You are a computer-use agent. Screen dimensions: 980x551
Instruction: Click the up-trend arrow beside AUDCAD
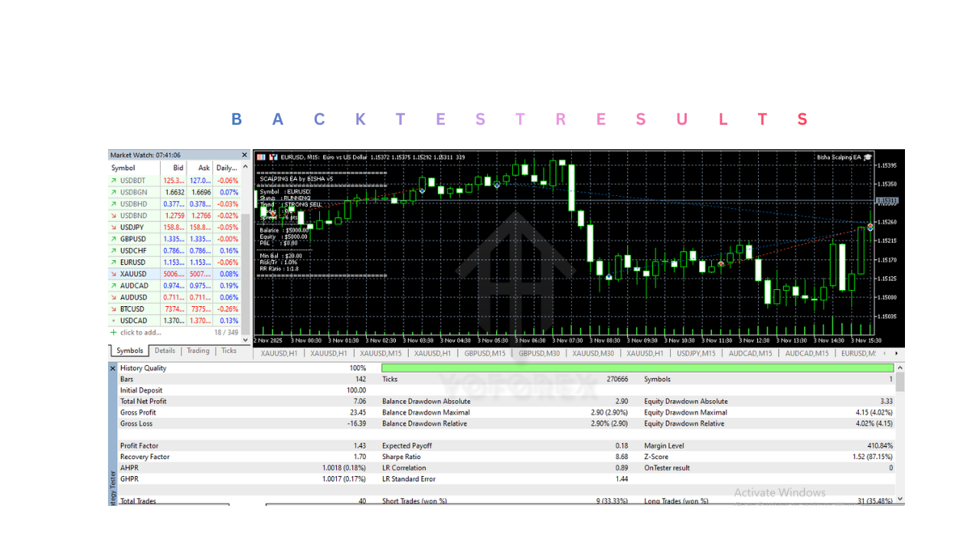(113, 285)
